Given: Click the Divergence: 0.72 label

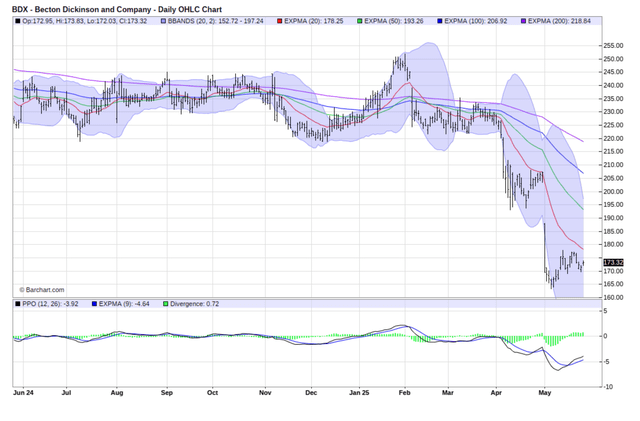Looking at the screenshot, I should pyautogui.click(x=194, y=304).
